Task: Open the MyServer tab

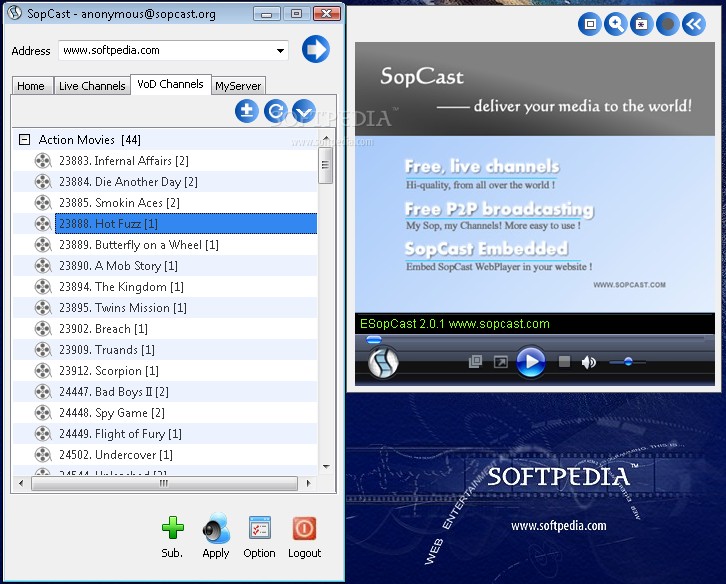Action: [238, 86]
